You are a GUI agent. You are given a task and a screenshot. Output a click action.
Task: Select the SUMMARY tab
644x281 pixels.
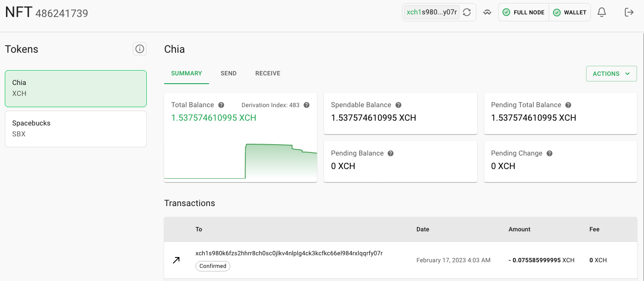(x=186, y=73)
